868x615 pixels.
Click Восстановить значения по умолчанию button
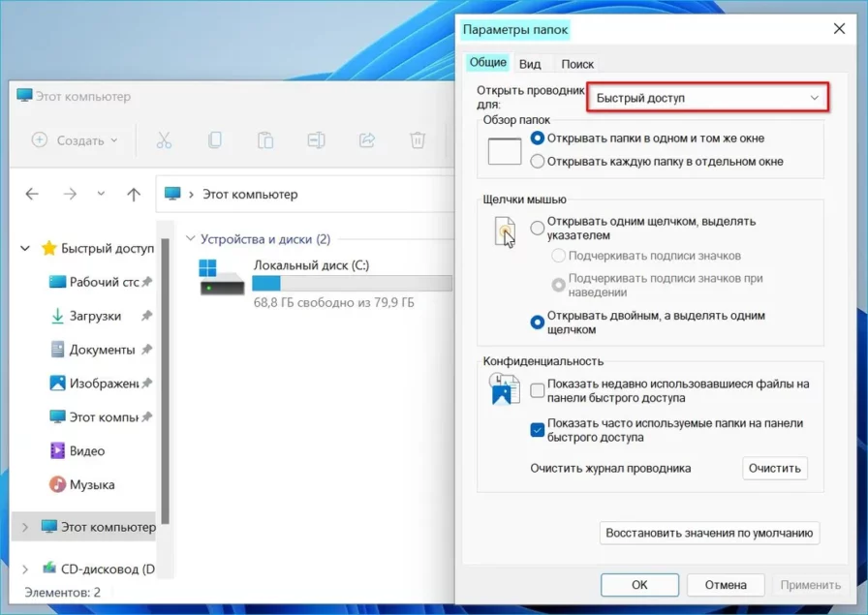pyautogui.click(x=709, y=533)
